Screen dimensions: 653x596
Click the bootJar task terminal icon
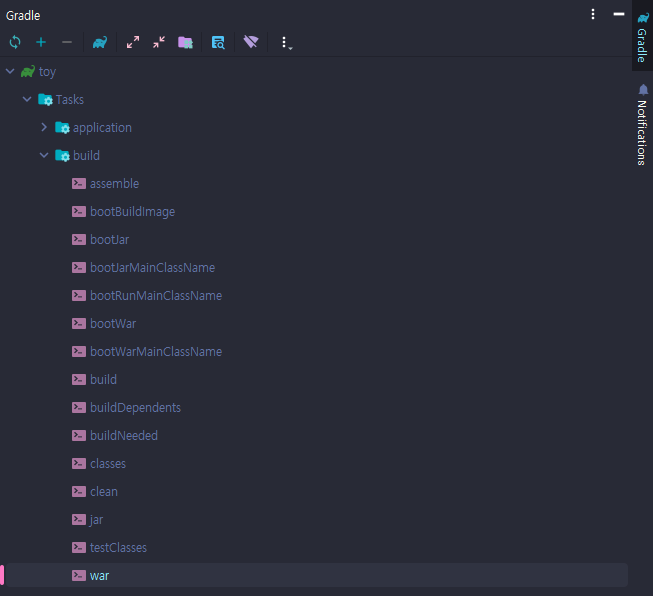79,239
